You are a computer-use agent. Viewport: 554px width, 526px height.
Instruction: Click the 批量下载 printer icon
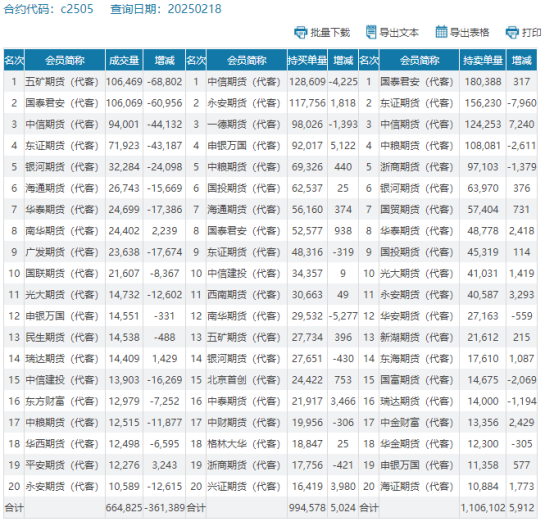coord(301,32)
